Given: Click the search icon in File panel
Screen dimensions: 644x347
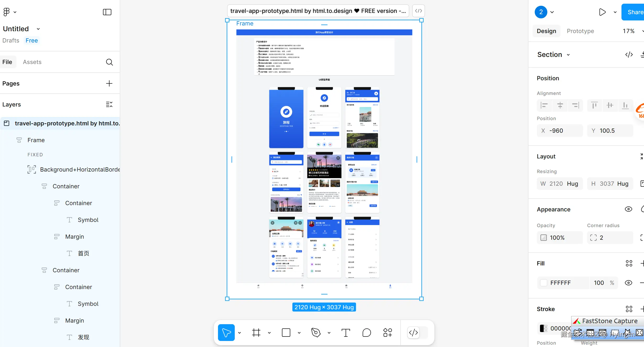Looking at the screenshot, I should 109,62.
